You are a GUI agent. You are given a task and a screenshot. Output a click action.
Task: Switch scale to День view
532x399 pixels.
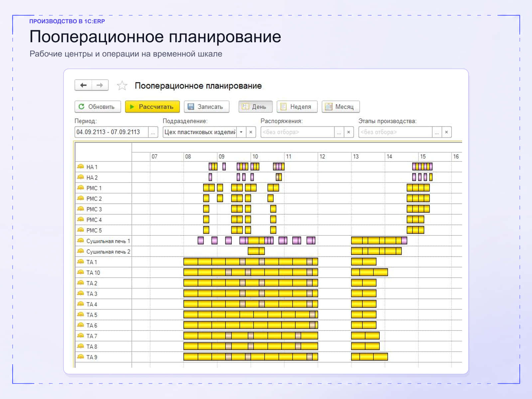255,107
